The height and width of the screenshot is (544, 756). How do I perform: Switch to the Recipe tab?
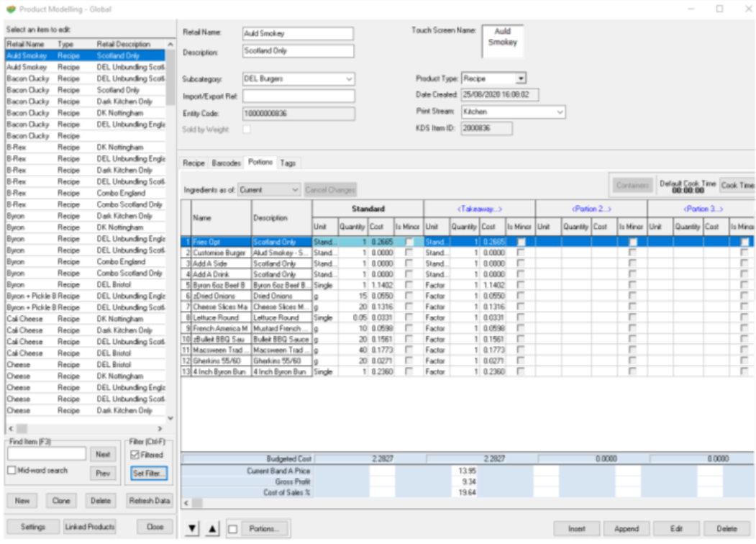tap(193, 163)
